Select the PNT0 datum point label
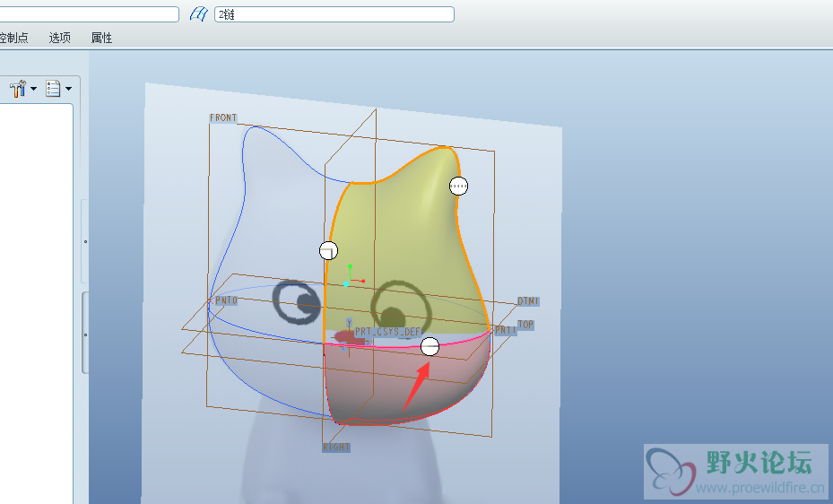The image size is (833, 504). point(226,300)
